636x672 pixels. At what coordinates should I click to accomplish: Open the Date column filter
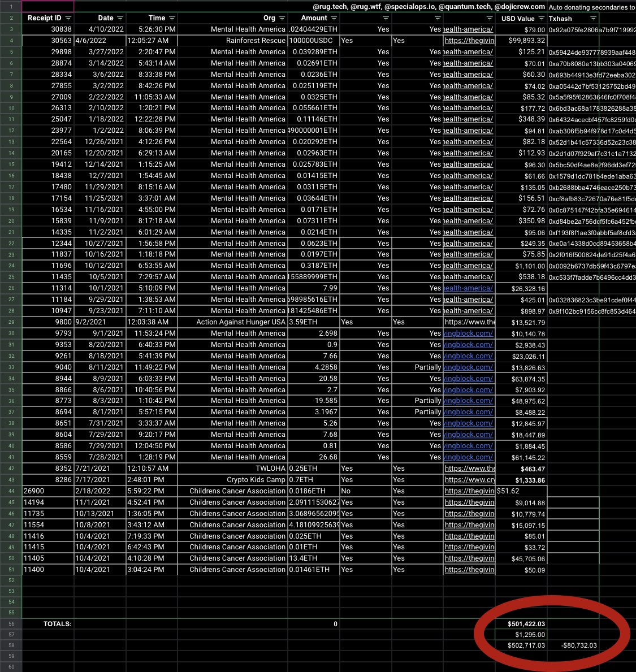pyautogui.click(x=120, y=18)
